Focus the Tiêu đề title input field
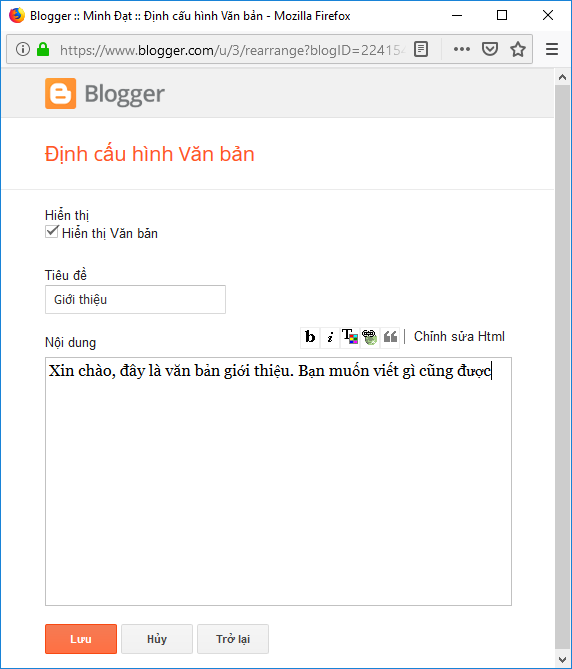 pos(135,300)
